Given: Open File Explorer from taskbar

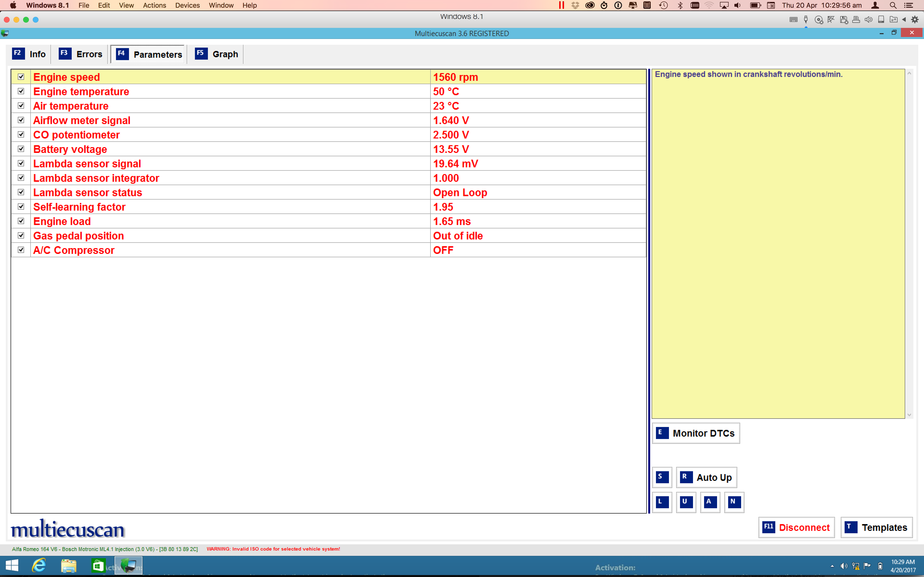Looking at the screenshot, I should coord(69,565).
